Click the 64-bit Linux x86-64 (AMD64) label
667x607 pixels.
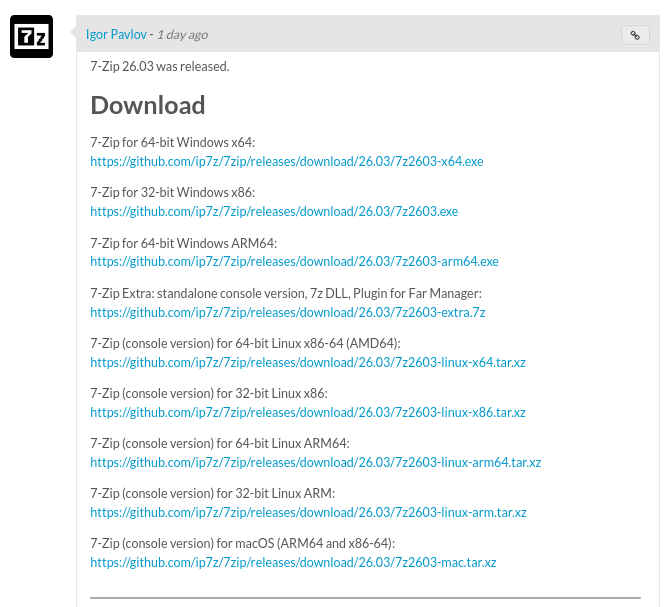tap(245, 343)
